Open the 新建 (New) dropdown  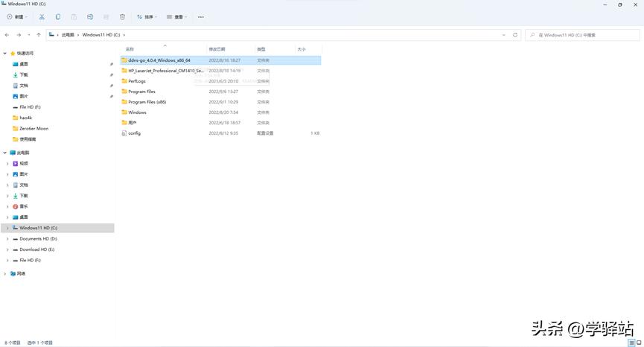click(x=19, y=16)
